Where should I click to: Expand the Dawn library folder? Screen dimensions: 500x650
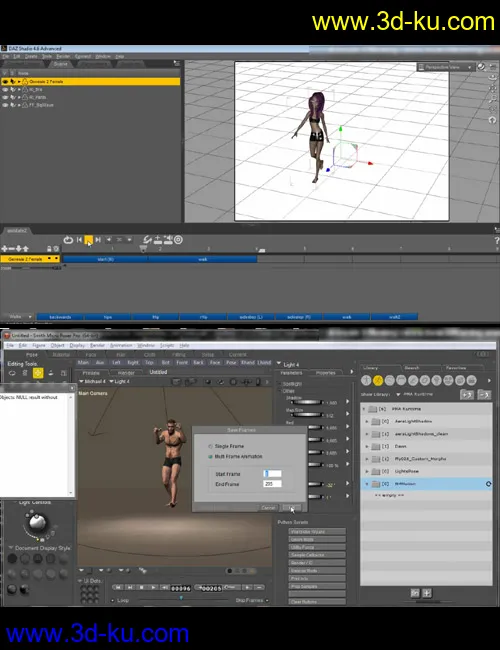367,446
